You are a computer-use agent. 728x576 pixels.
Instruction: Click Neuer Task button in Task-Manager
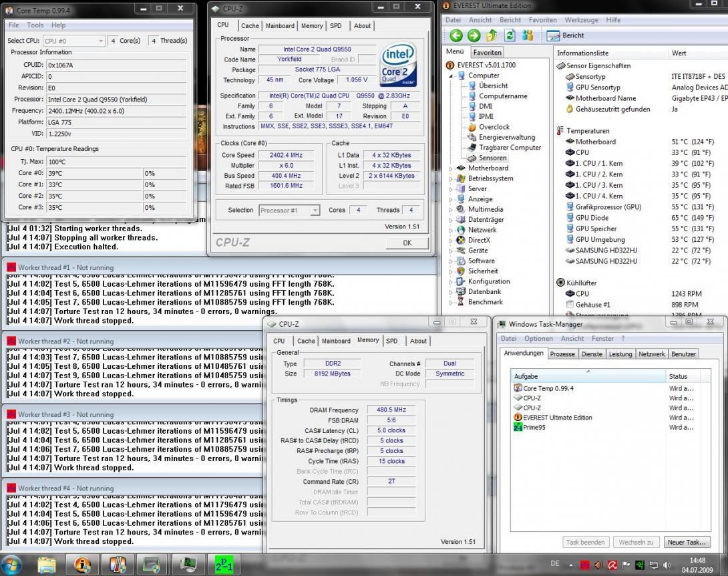point(686,542)
